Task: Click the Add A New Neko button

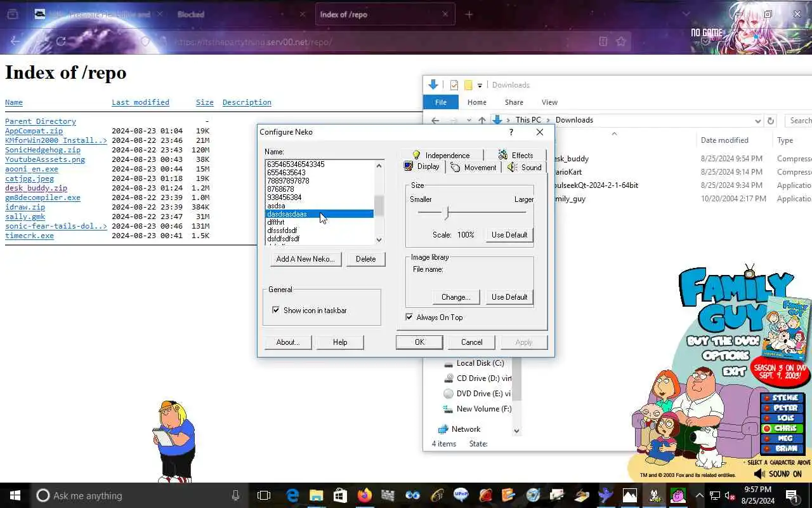Action: (306, 259)
